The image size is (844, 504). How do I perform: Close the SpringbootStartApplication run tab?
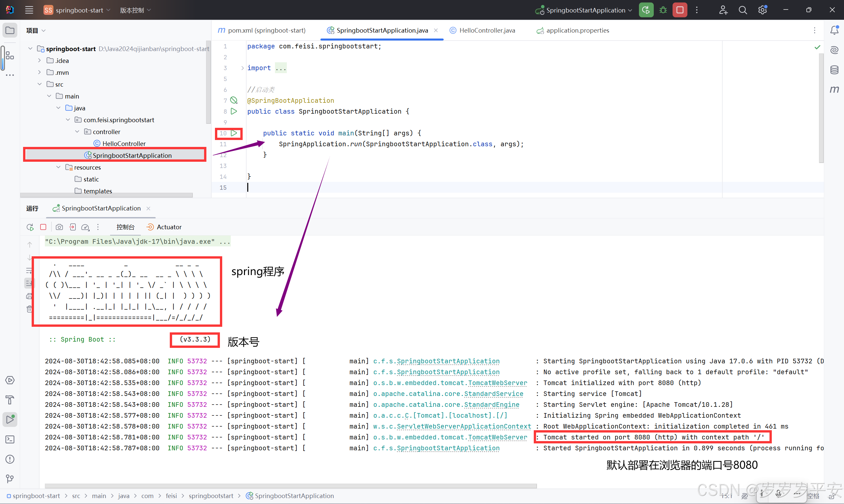pos(148,209)
